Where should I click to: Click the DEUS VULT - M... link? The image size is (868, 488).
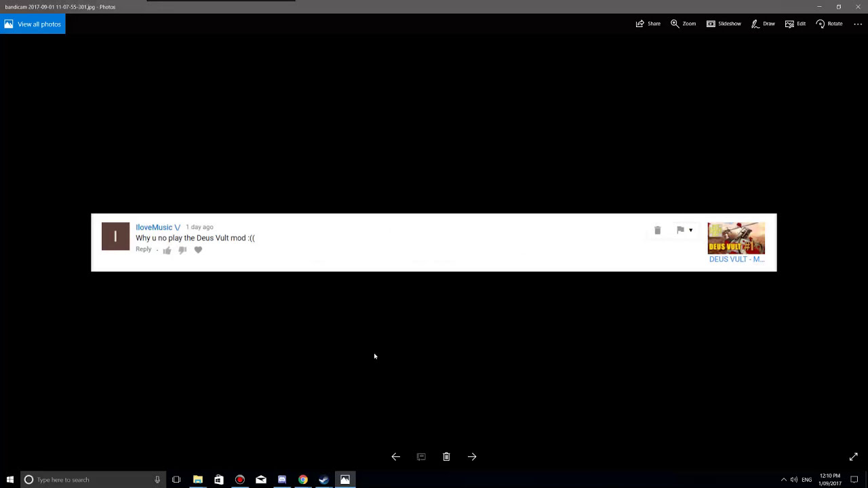tap(736, 259)
